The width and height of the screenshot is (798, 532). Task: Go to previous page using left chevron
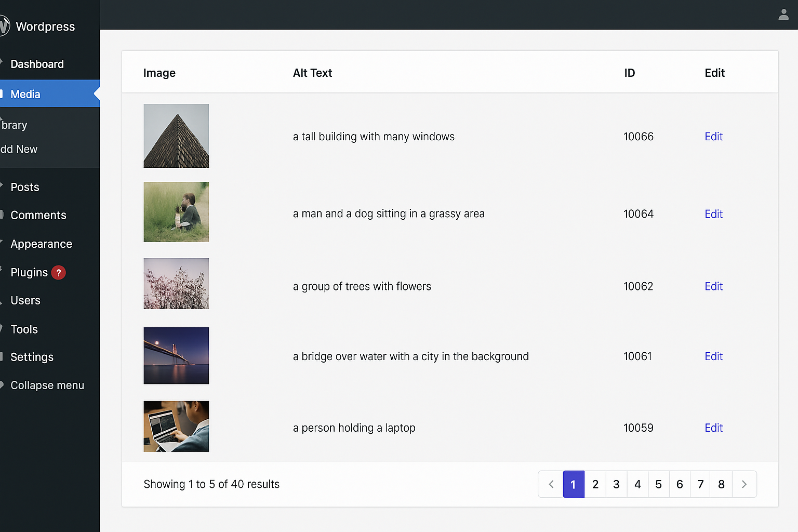[551, 484]
